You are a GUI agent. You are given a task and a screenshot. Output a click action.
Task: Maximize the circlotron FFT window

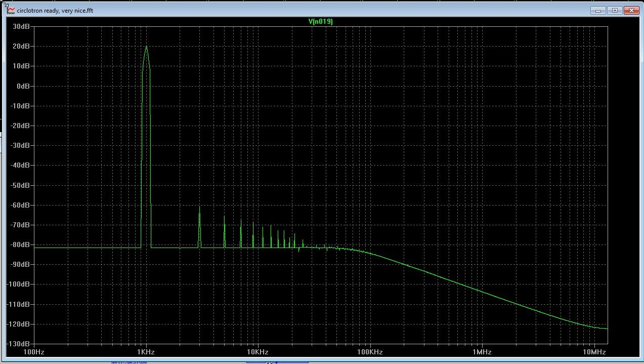tap(615, 10)
